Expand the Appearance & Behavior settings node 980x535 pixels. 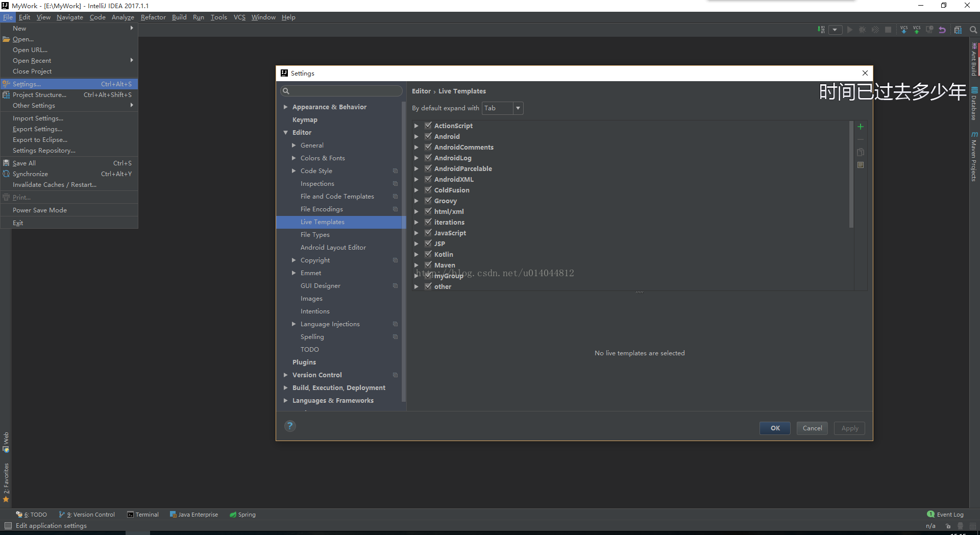(286, 107)
